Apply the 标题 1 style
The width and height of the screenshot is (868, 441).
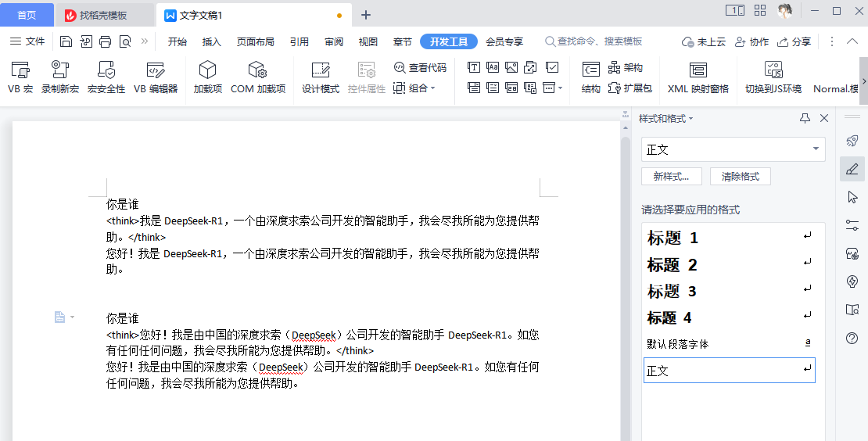(x=730, y=238)
